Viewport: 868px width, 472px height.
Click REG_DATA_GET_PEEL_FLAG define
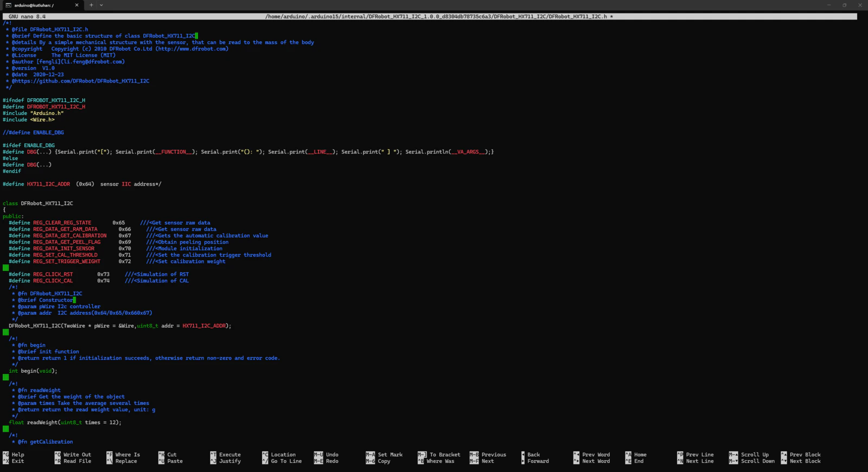point(118,242)
